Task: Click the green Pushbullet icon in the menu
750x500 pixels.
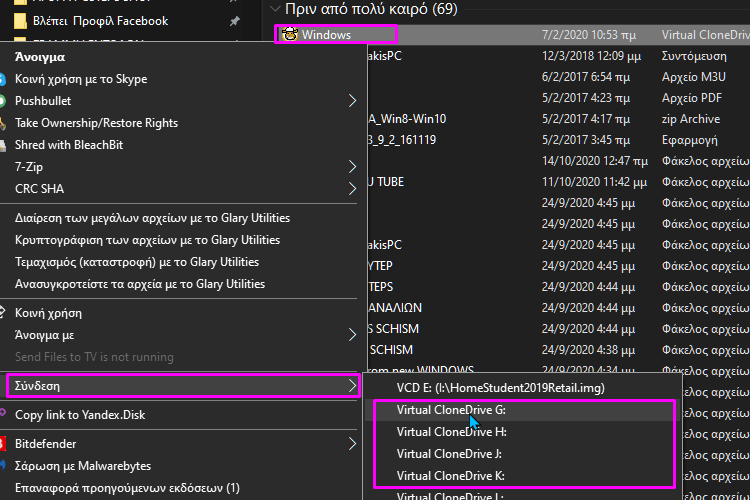Action: coord(2,101)
